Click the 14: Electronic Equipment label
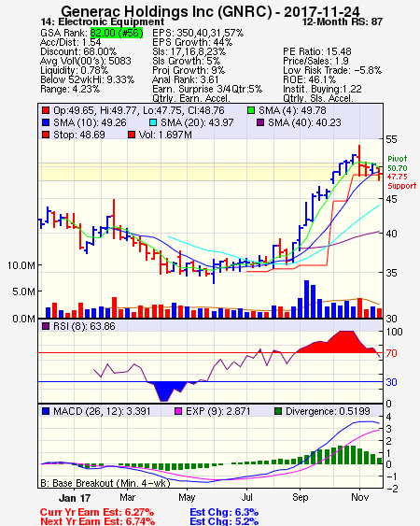Viewport: 420px width, 526px height. pos(103,21)
